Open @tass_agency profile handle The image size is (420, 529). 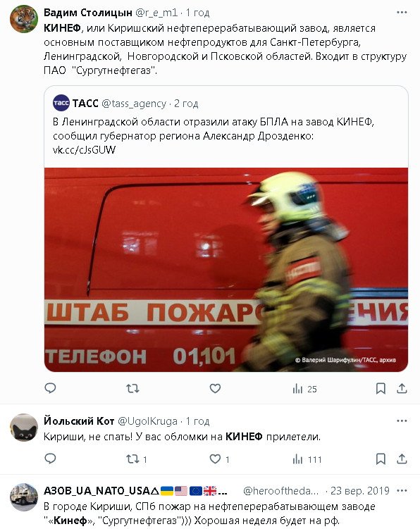[134, 104]
